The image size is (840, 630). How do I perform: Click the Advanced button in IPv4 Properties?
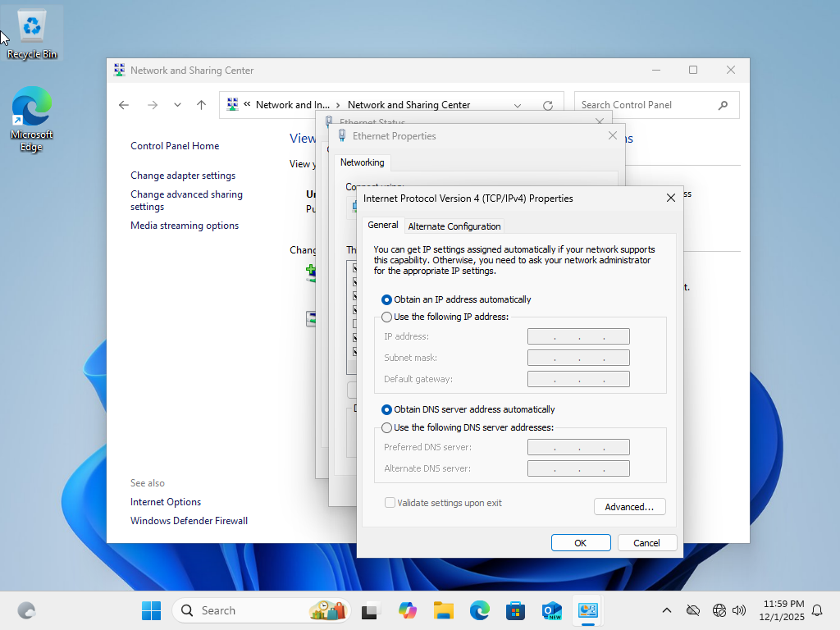(x=629, y=506)
